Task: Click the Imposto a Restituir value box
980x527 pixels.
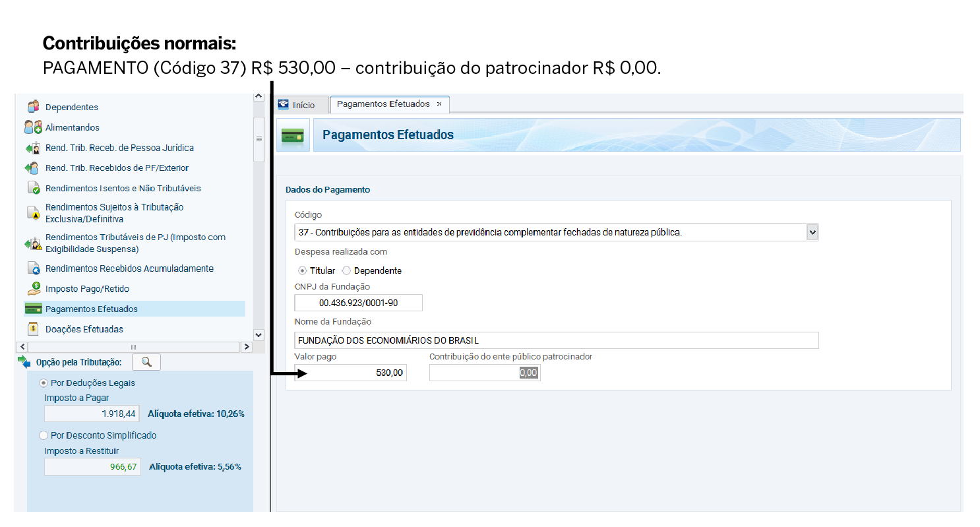Action: point(92,467)
